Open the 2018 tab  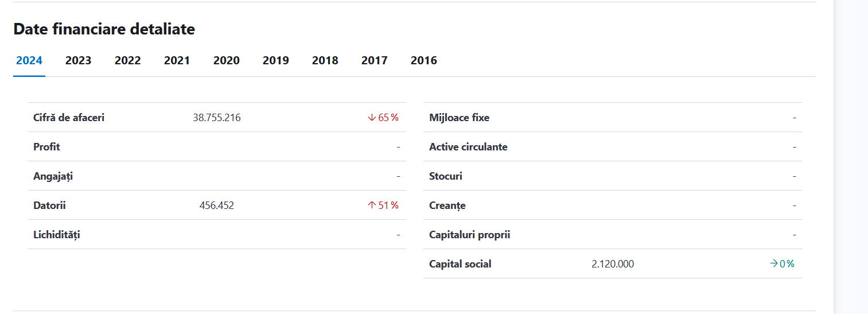(x=325, y=60)
